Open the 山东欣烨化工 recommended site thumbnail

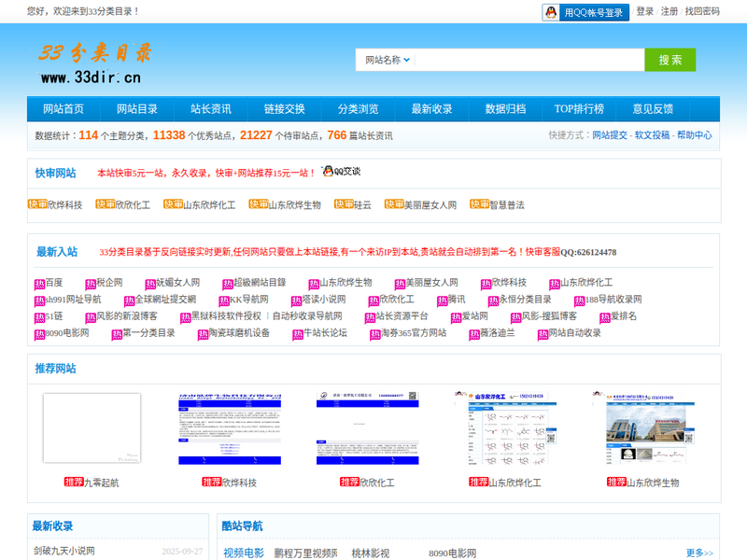click(x=504, y=427)
